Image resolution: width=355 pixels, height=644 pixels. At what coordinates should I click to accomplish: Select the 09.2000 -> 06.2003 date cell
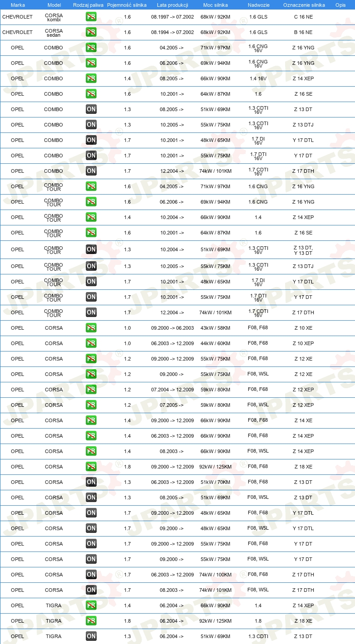[173, 328]
